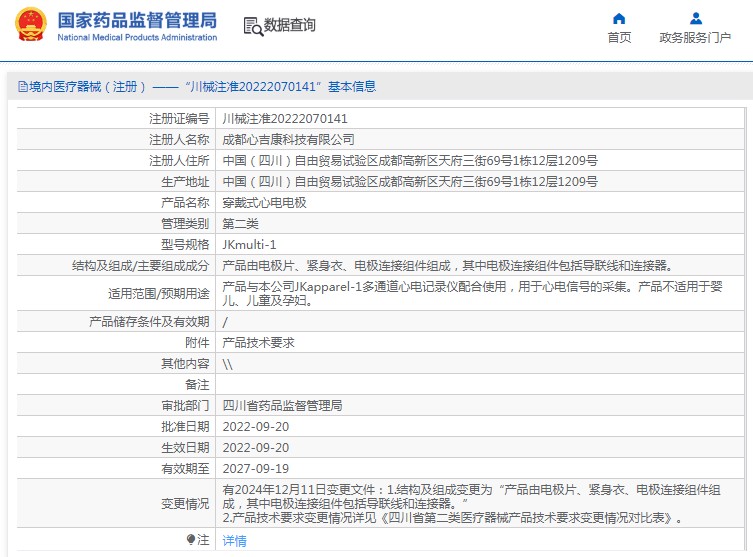Click the 注册人名称 label
This screenshot has width=753, height=557.
(179, 140)
